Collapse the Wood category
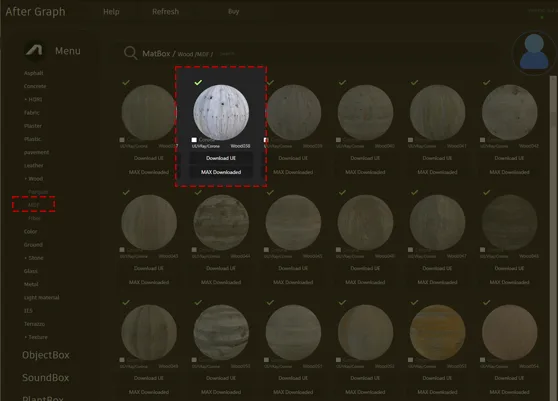Screen dimensions: 558x401 [x=33, y=179]
